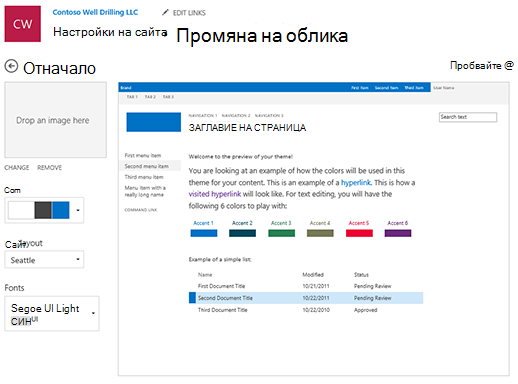Viewport: 518px width, 384px height.
Task: Click Second Item in preview top bar
Action: pos(386,88)
